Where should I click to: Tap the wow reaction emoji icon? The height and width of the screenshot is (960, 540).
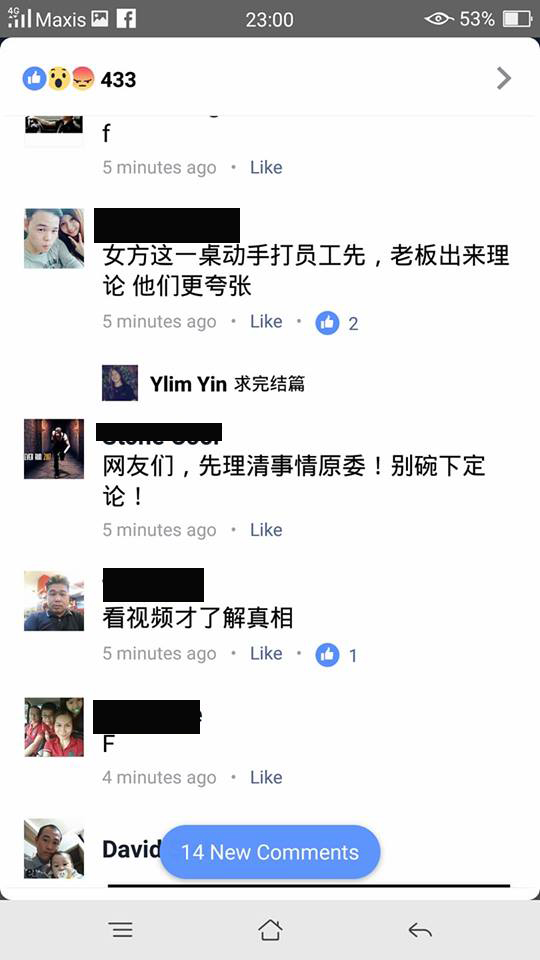(x=59, y=79)
